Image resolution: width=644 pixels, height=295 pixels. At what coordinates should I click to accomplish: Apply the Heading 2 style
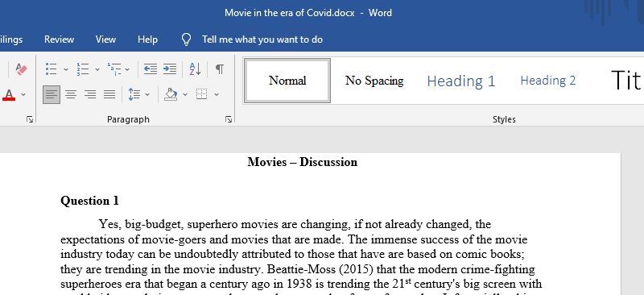click(x=548, y=81)
